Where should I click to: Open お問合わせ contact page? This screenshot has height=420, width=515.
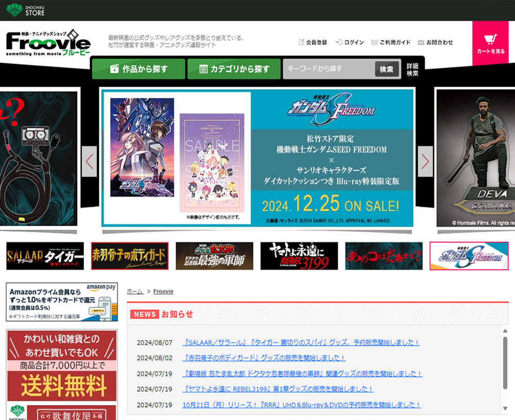click(x=436, y=42)
